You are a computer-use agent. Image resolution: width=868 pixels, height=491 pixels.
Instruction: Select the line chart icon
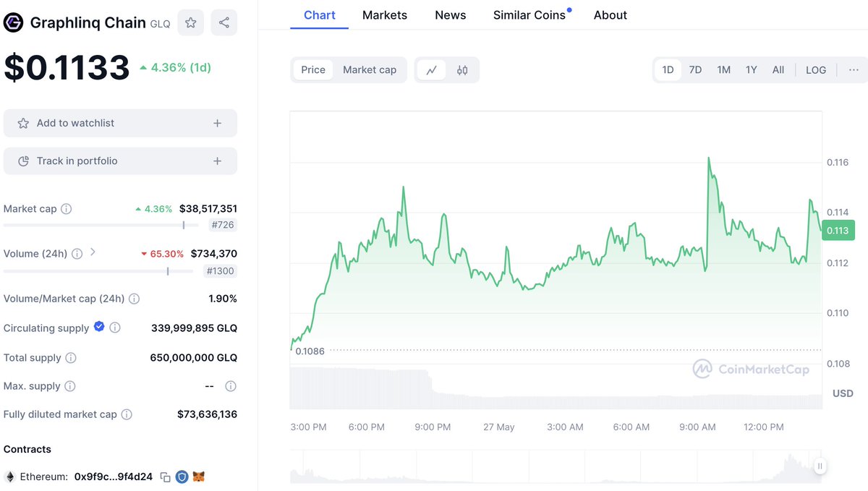(x=432, y=69)
